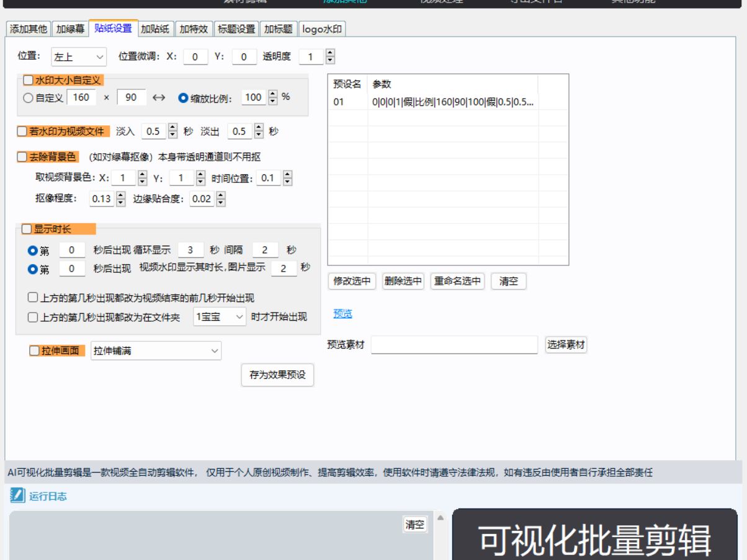Click the 存为效果预设 button

click(x=279, y=375)
